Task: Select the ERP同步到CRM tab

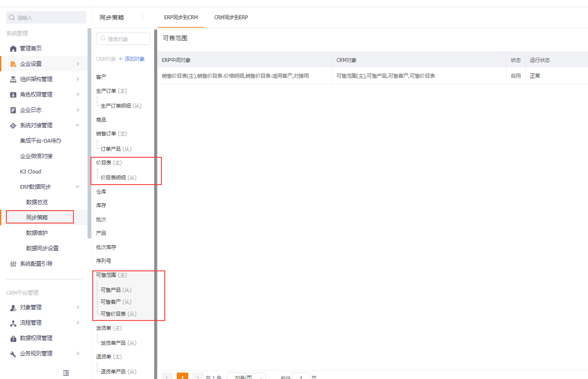Action: [x=181, y=18]
